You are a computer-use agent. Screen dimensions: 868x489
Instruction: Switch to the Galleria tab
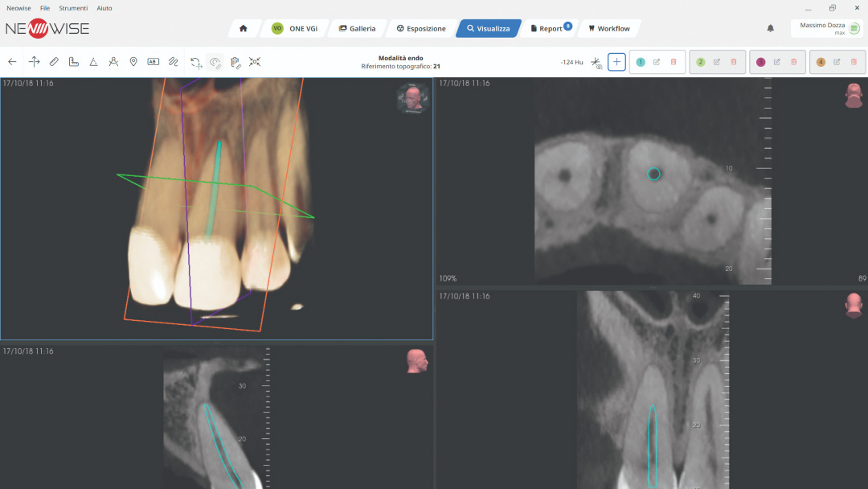click(357, 28)
